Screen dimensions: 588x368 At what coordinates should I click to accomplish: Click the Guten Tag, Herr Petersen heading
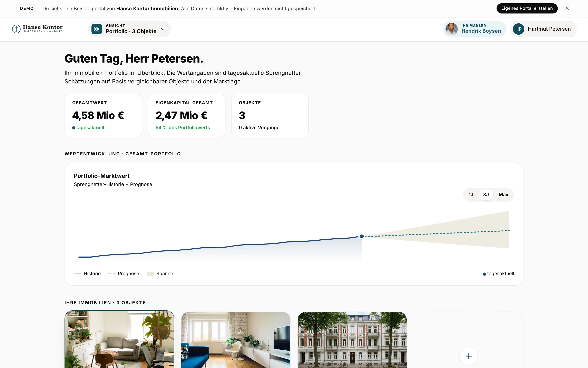134,59
